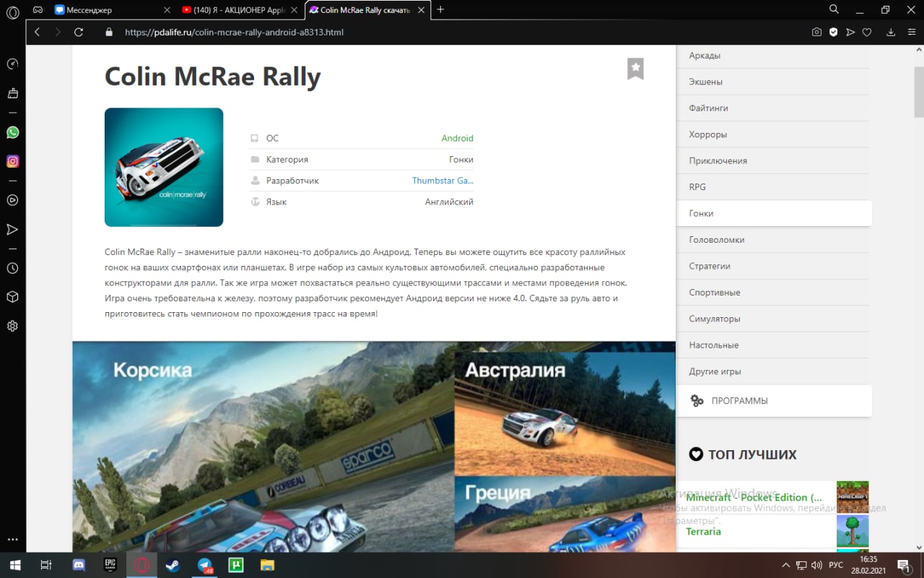Open the downloads icon in toolbar

pos(891,32)
